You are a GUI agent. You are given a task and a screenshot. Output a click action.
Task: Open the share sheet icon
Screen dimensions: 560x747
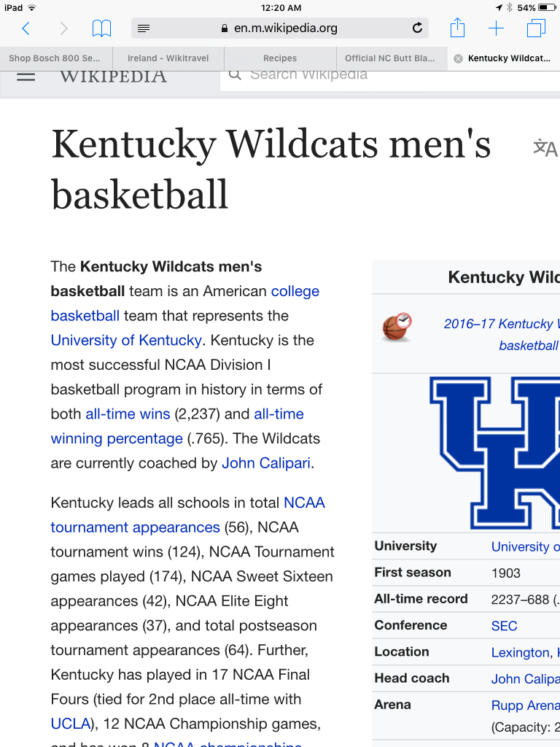[457, 28]
